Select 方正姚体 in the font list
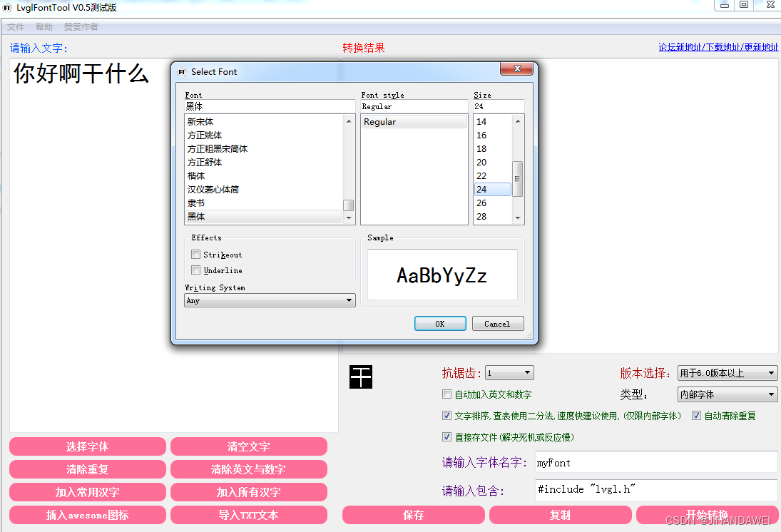The image size is (781, 532). (x=263, y=135)
